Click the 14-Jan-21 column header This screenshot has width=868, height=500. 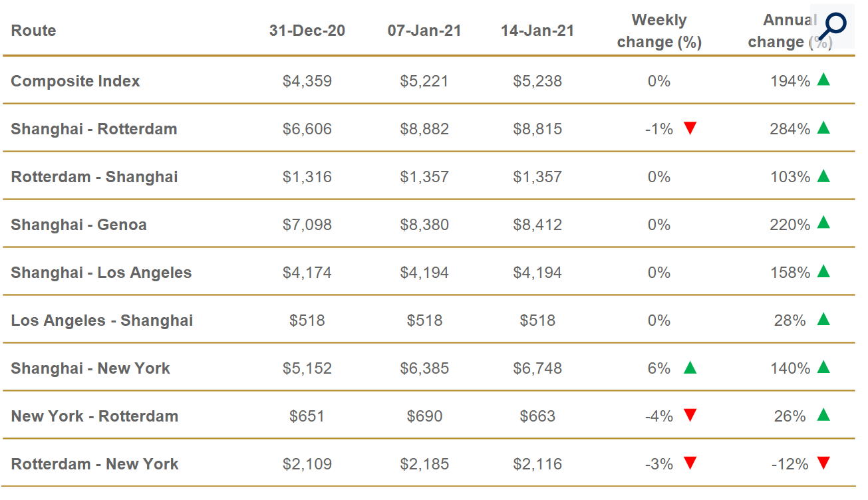tap(537, 31)
